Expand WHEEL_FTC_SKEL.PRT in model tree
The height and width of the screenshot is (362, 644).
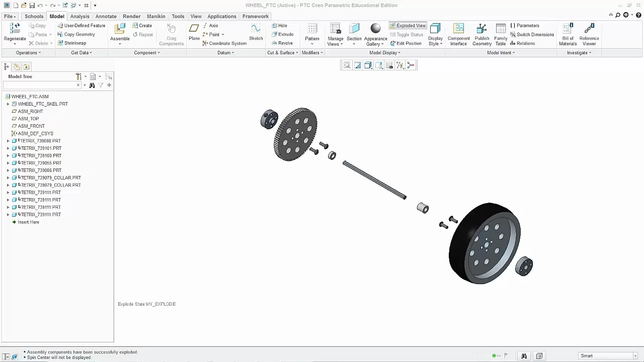[8, 104]
